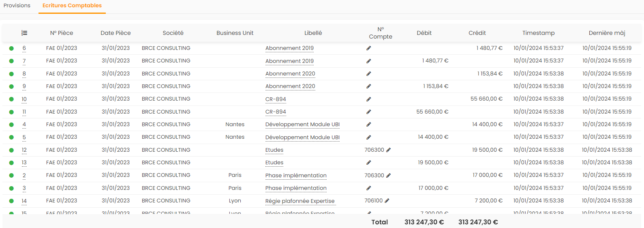Select the Ecritures Comptables tab
Viewport: 644px width, 228px height.
[72, 6]
